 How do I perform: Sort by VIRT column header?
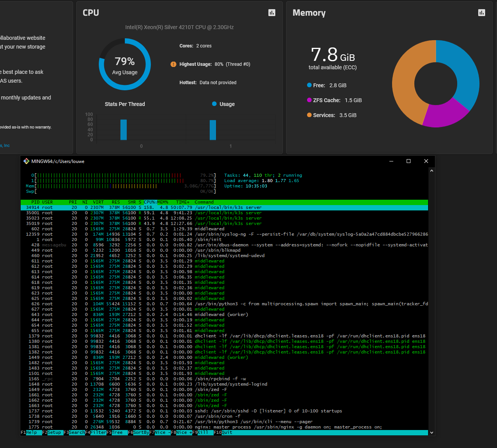[98, 202]
